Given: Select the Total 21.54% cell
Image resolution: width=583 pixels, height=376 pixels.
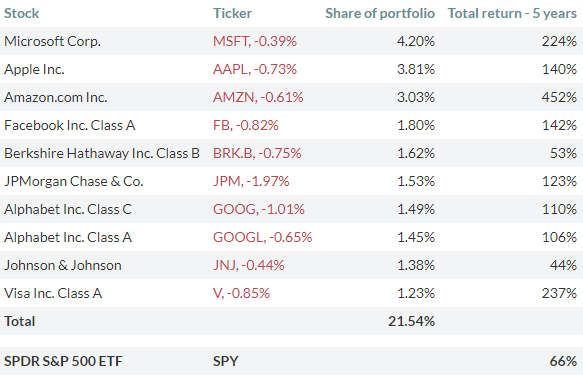Looking at the screenshot, I should tap(412, 321).
